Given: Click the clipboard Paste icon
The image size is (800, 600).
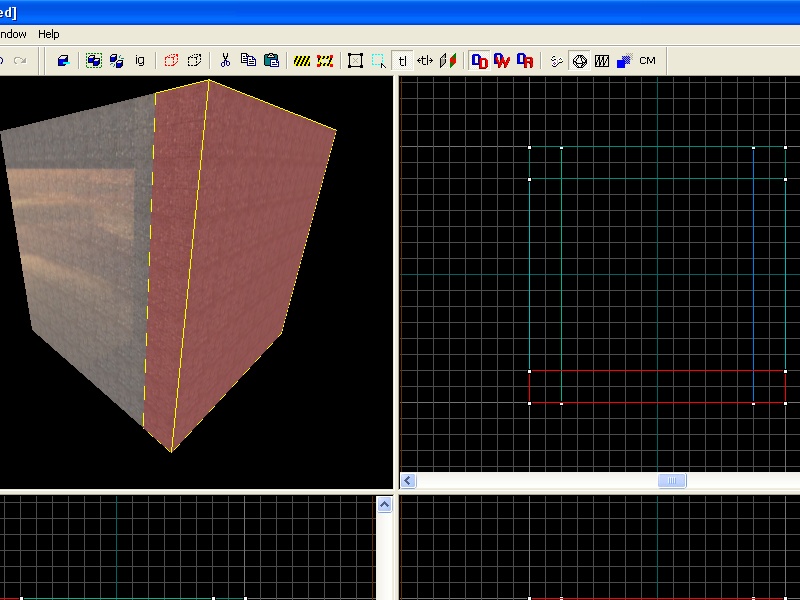Looking at the screenshot, I should tap(271, 61).
